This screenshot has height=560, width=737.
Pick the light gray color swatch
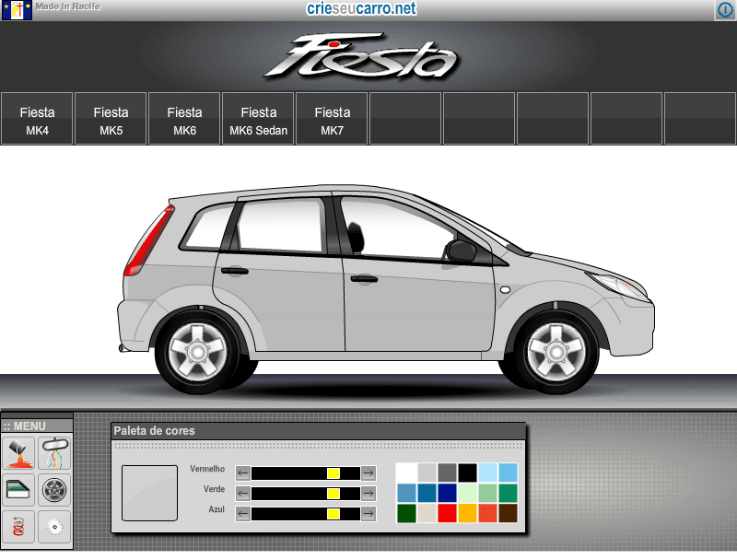tap(427, 472)
